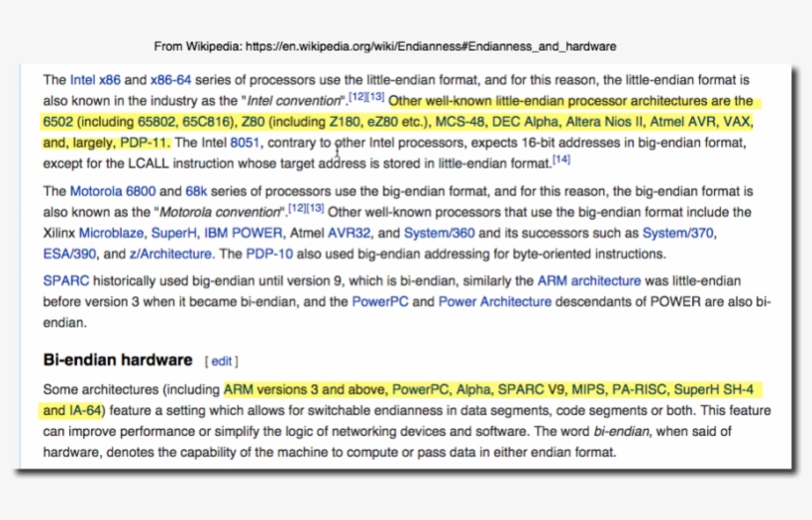Open the Intel x86 link
Image resolution: width=812 pixels, height=520 pixels.
tap(95, 80)
